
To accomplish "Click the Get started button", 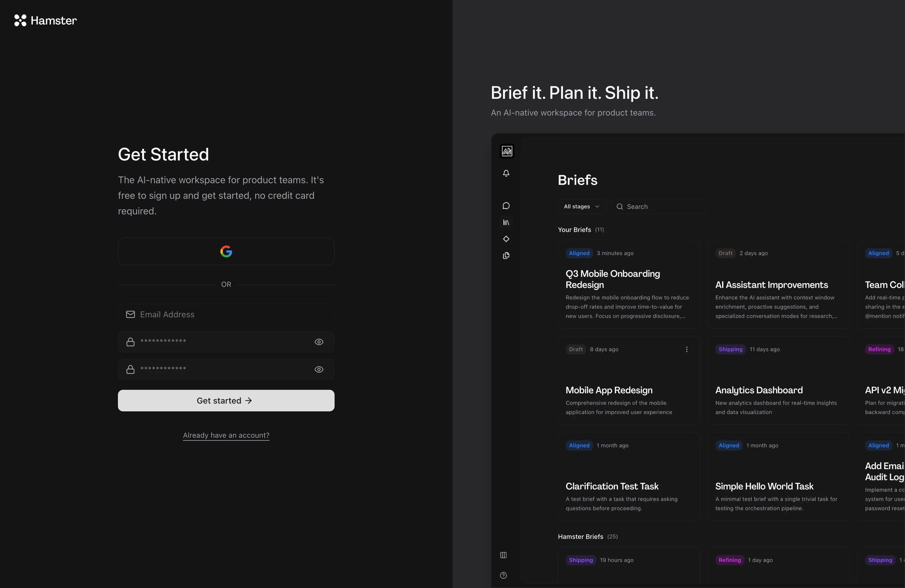I will [226, 401].
